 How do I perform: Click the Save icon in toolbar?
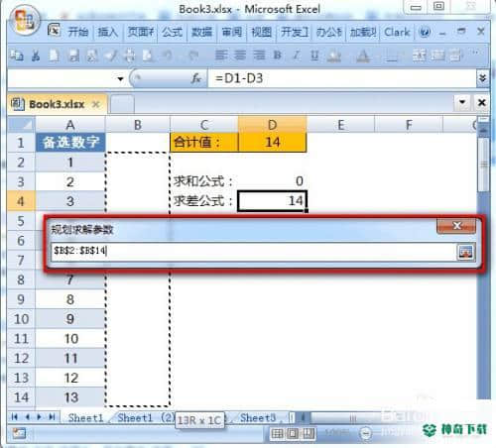pyautogui.click(x=73, y=56)
